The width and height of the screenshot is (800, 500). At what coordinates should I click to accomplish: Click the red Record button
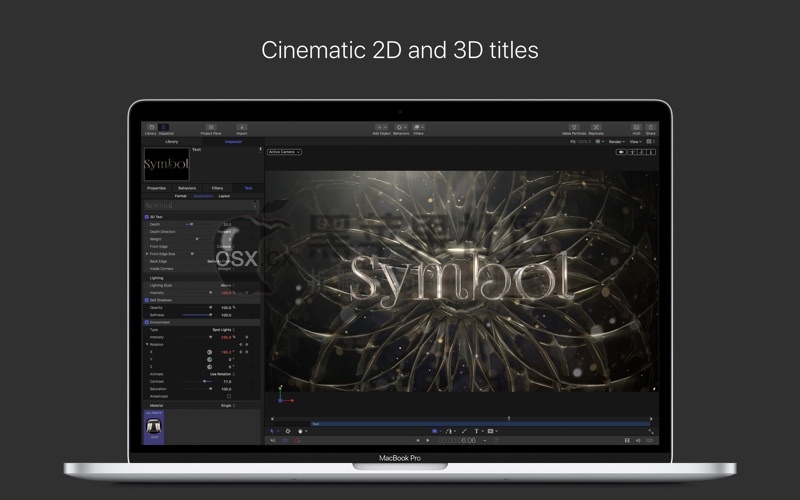pyautogui.click(x=297, y=440)
